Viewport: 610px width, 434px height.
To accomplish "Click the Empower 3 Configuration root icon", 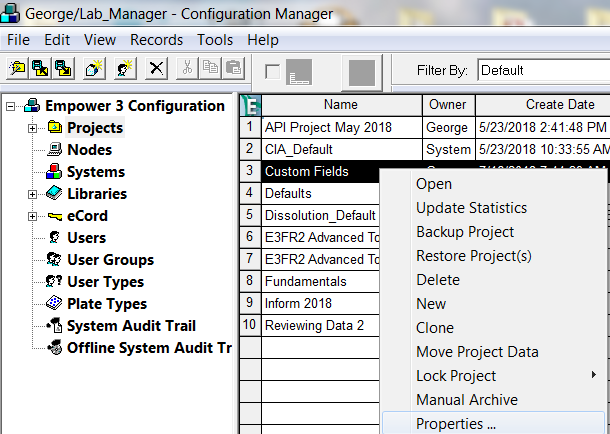I will 32,105.
